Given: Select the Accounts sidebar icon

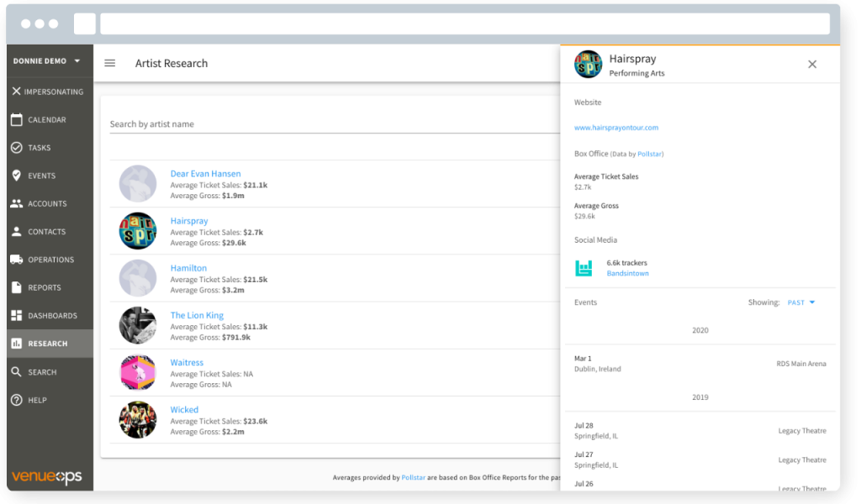Looking at the screenshot, I should point(17,203).
